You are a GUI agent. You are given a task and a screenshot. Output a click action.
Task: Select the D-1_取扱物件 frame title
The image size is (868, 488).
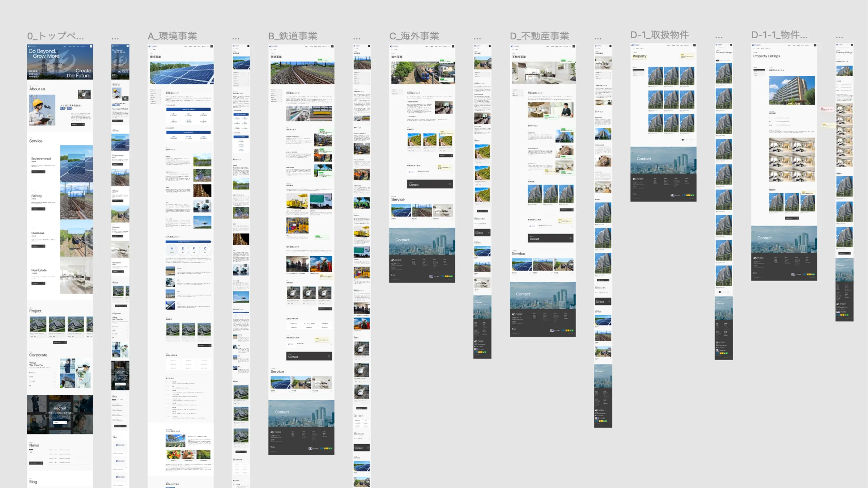pos(659,35)
